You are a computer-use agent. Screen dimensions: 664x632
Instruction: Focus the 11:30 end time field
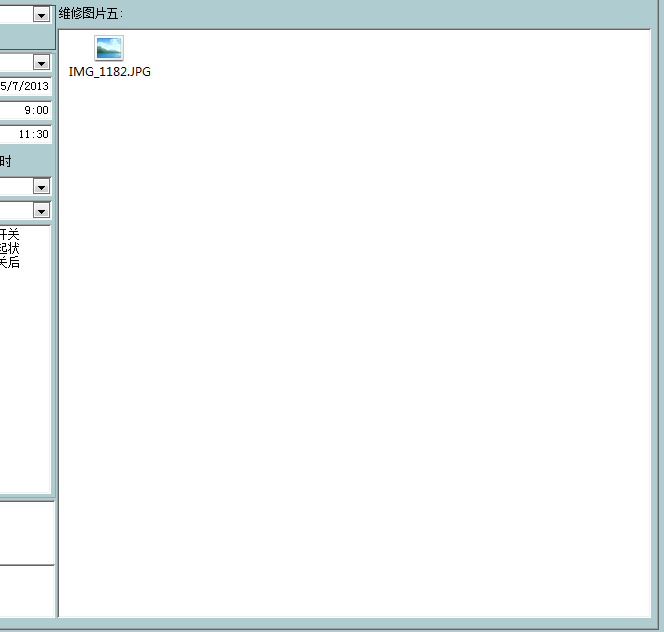pyautogui.click(x=26, y=134)
